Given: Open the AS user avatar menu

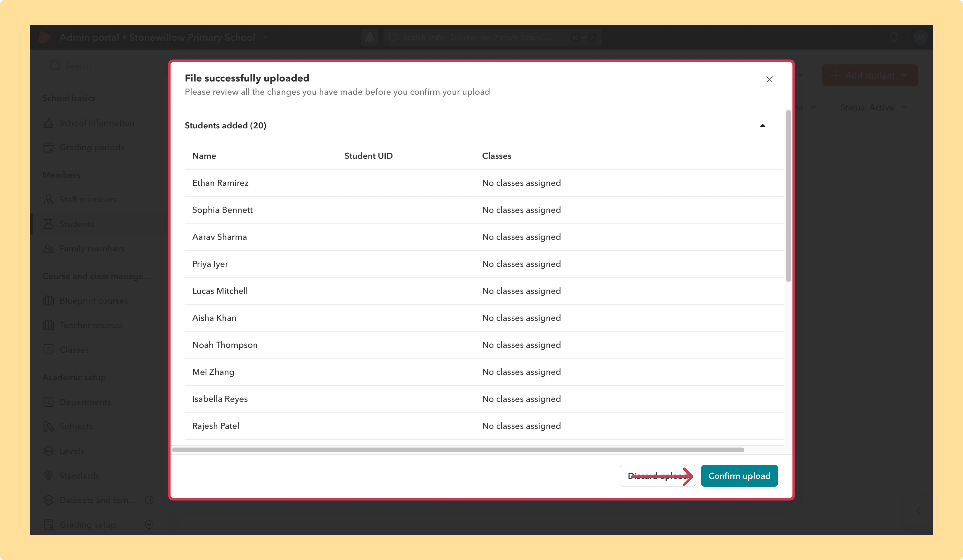Looking at the screenshot, I should pos(920,37).
